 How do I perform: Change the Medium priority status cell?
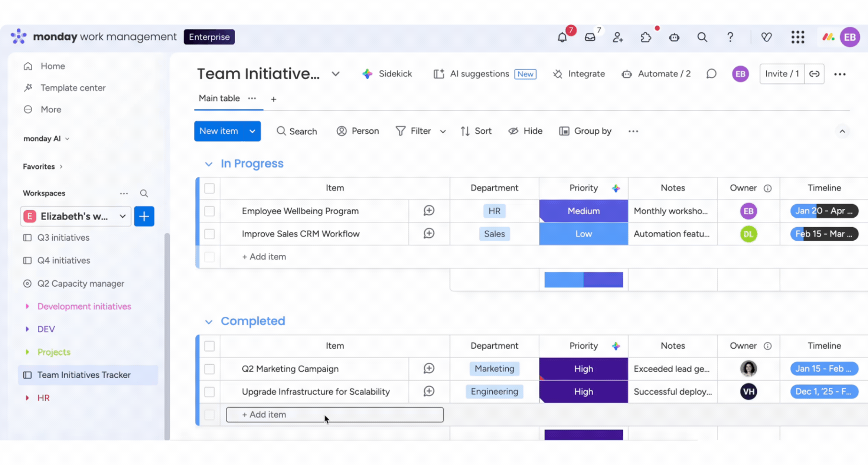(583, 211)
